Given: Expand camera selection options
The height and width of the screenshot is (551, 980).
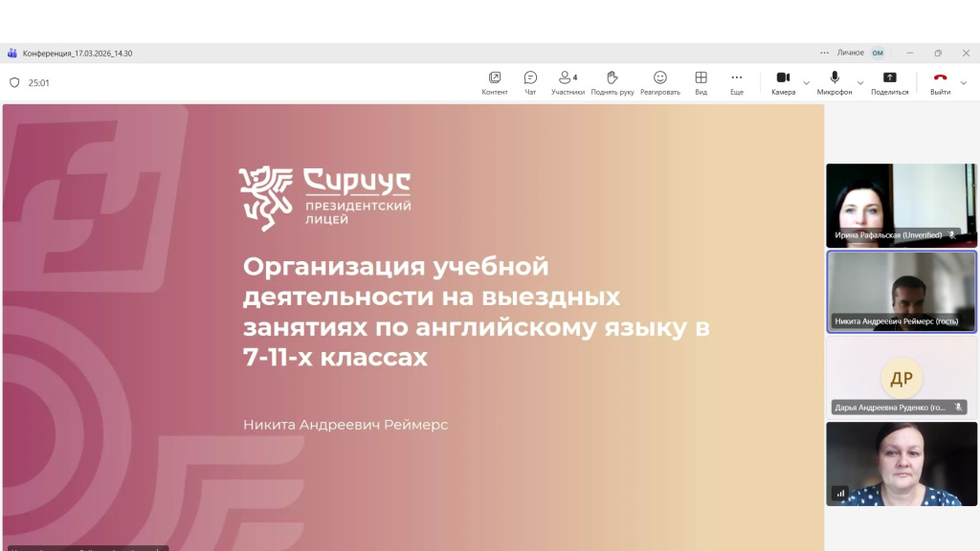Looking at the screenshot, I should [805, 85].
